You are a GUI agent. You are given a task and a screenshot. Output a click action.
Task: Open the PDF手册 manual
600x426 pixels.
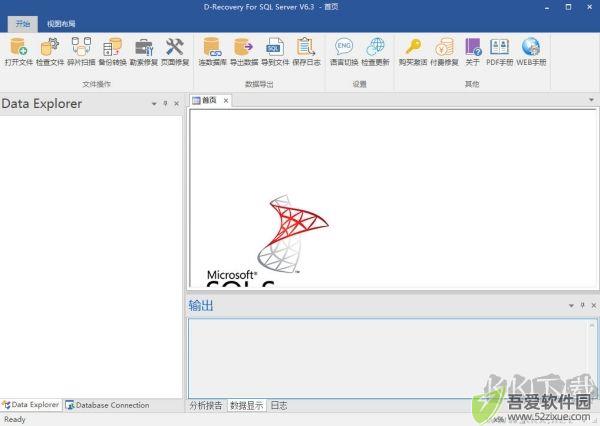click(499, 52)
